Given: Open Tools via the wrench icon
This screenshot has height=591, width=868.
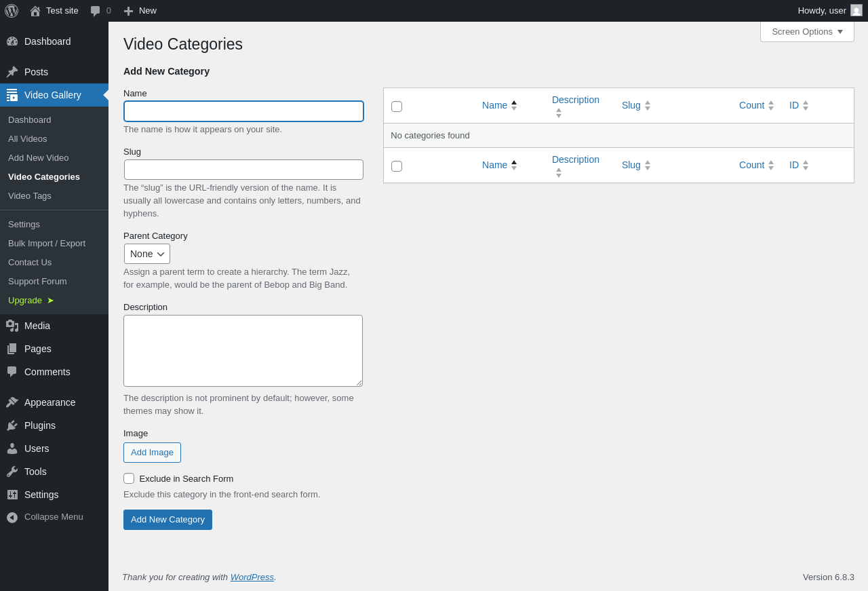Looking at the screenshot, I should click(x=12, y=472).
